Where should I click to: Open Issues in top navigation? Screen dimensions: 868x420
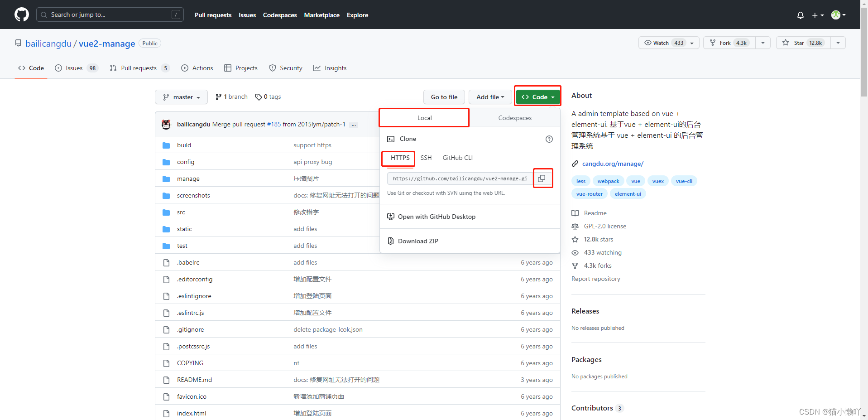pyautogui.click(x=247, y=15)
